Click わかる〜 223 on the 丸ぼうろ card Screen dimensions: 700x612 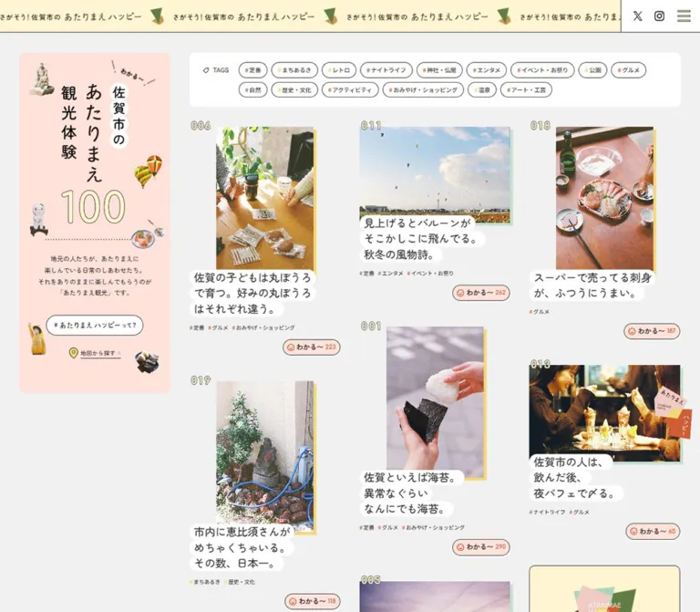click(312, 347)
